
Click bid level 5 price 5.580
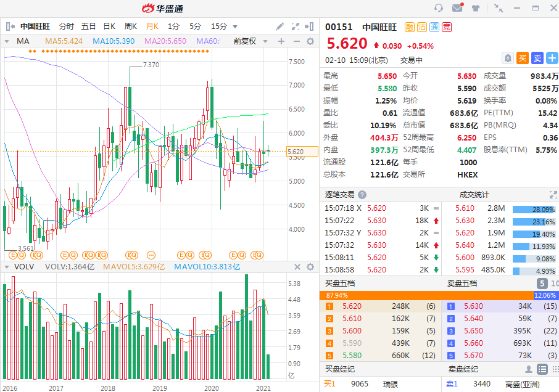352,356
